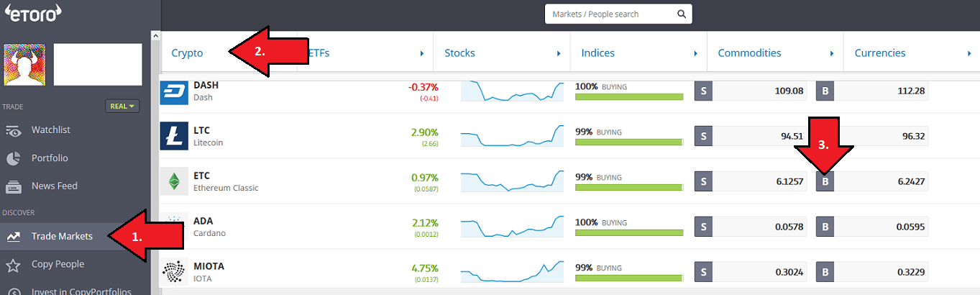
Task: Click ADA buy price 0.0595
Action: coord(911,227)
